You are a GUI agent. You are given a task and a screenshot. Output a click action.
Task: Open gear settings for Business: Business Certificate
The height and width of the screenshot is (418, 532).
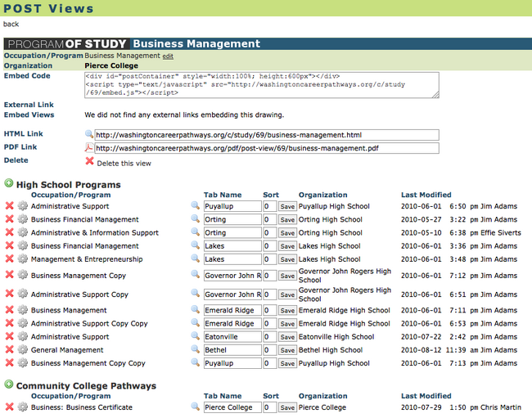coord(23,407)
